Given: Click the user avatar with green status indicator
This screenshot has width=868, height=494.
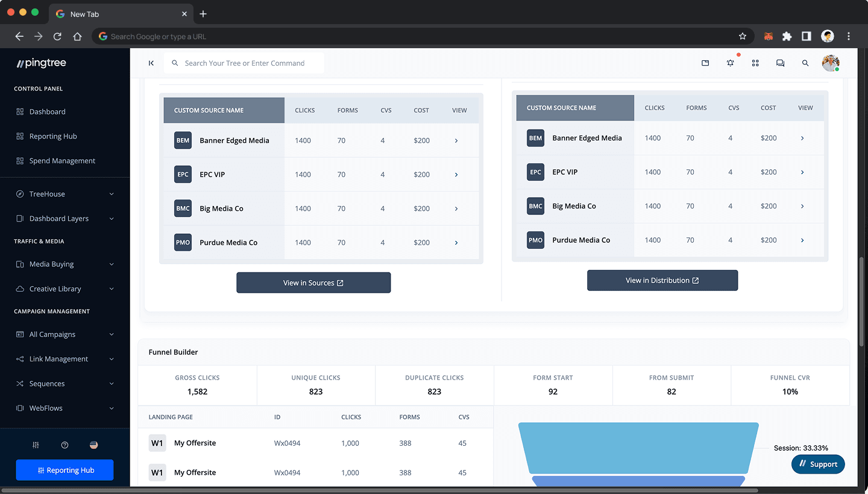Looking at the screenshot, I should (831, 63).
